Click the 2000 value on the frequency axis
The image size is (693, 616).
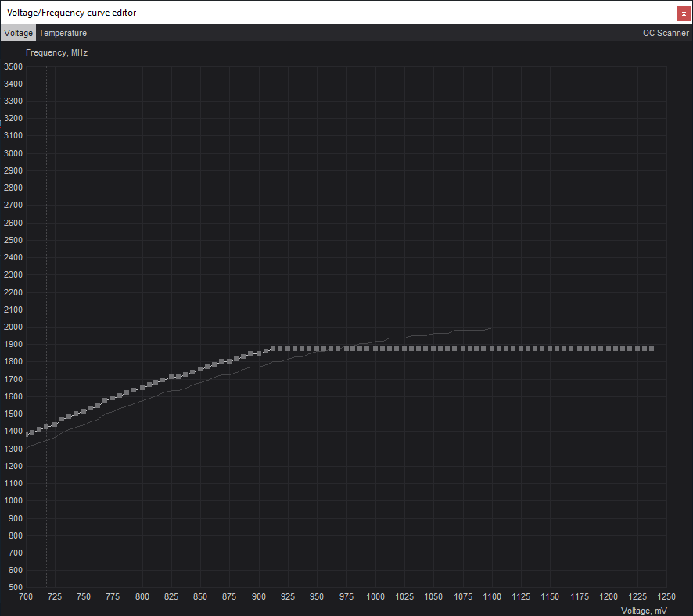13,328
